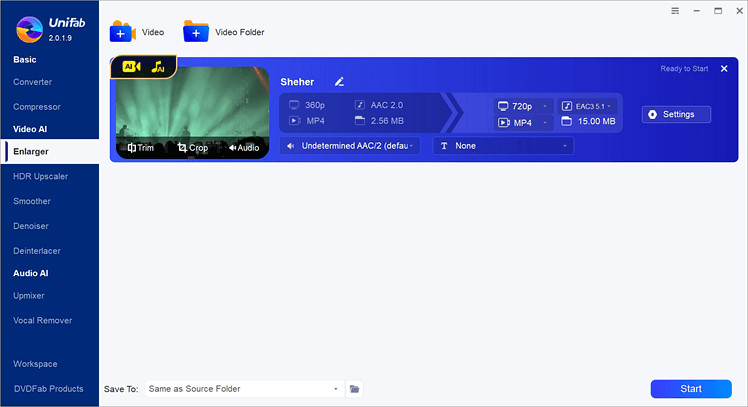748x407 pixels.
Task: Open the EAC3 5.1 audio codec dropdown
Action: (588, 105)
